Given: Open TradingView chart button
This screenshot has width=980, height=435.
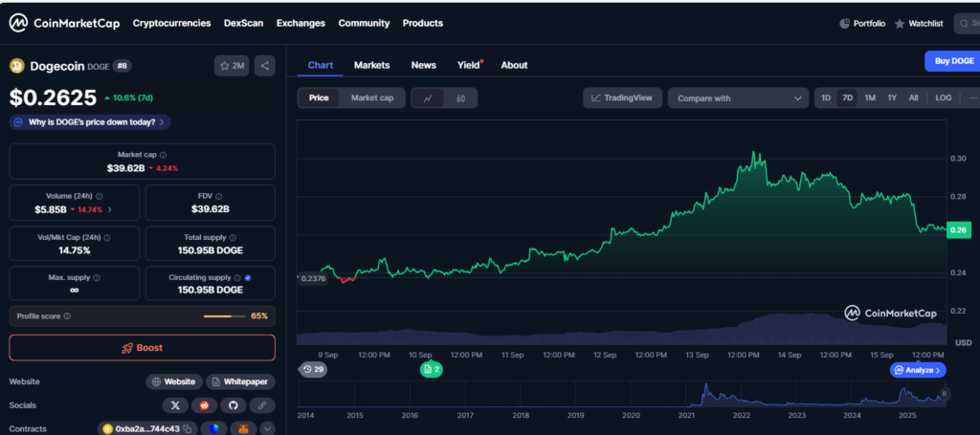Looking at the screenshot, I should (x=622, y=98).
